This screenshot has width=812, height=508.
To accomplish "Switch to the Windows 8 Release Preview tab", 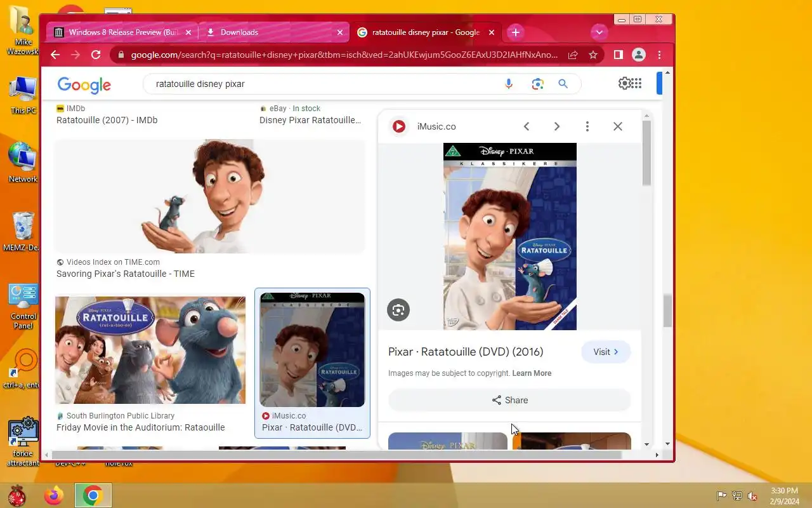I will point(122,32).
